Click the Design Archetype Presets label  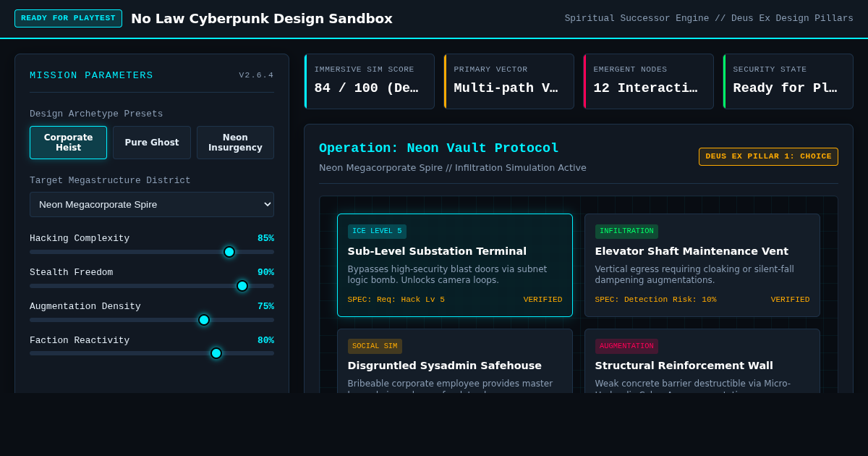pyautogui.click(x=96, y=114)
